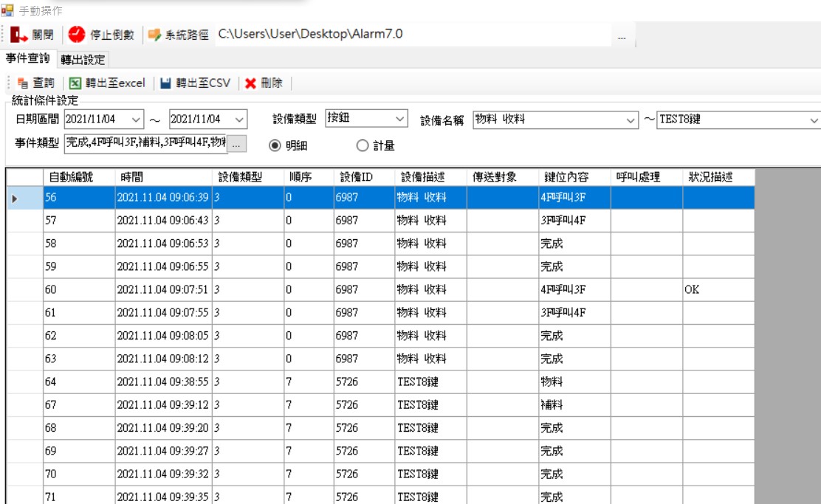Click the 停止倒數 red clock icon
This screenshot has width=821, height=504.
pyautogui.click(x=77, y=35)
